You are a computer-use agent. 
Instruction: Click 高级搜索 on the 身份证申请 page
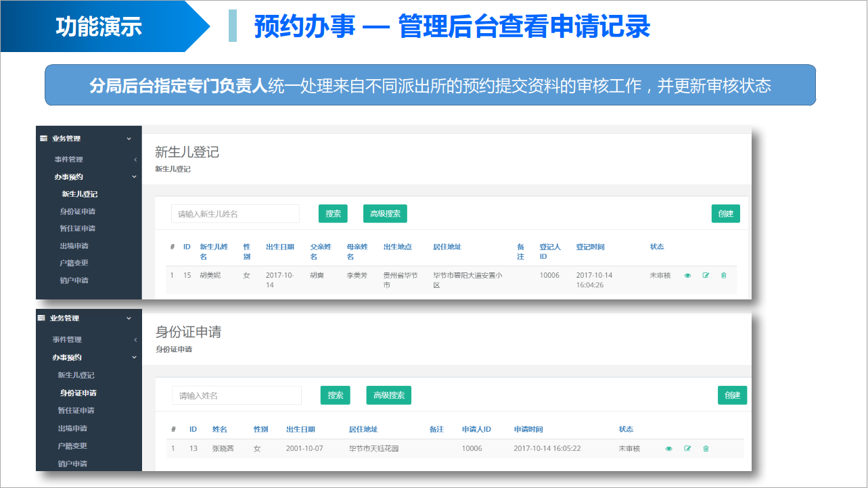(x=388, y=395)
